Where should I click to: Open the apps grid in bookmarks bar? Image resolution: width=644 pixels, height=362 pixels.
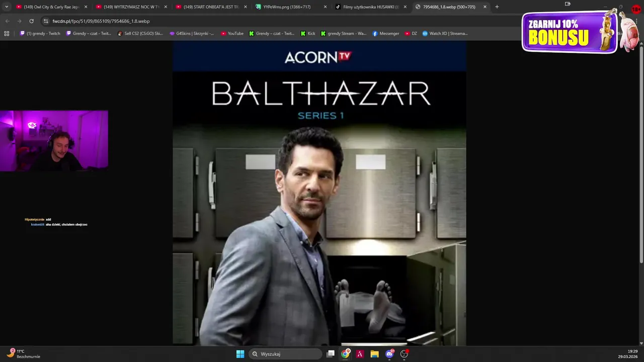(7, 34)
